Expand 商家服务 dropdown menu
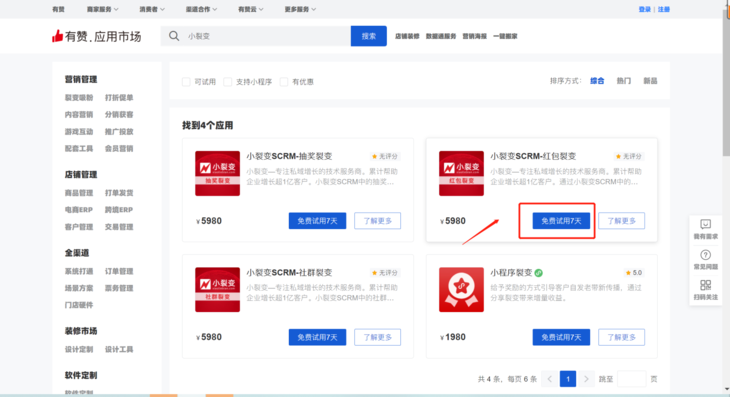Screen dimensions: 730x397 102,9
